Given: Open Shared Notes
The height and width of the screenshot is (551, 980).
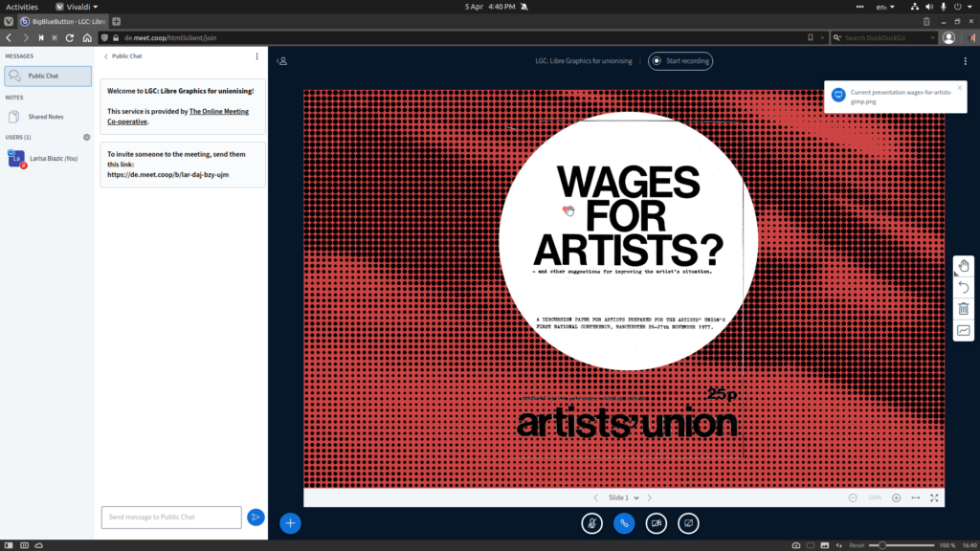Looking at the screenshot, I should (46, 117).
